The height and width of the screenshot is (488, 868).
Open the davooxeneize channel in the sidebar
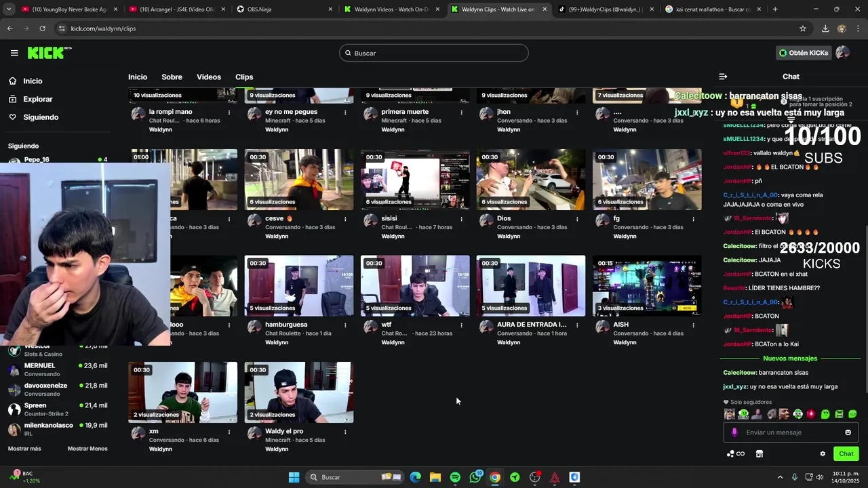(58, 389)
